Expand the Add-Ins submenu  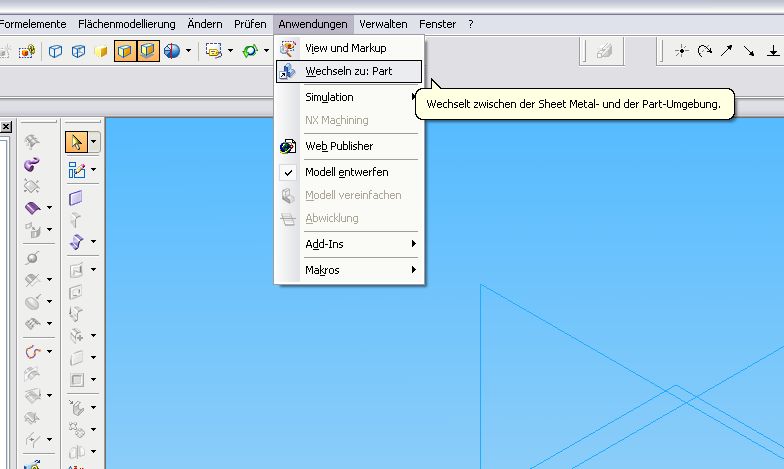click(x=349, y=244)
